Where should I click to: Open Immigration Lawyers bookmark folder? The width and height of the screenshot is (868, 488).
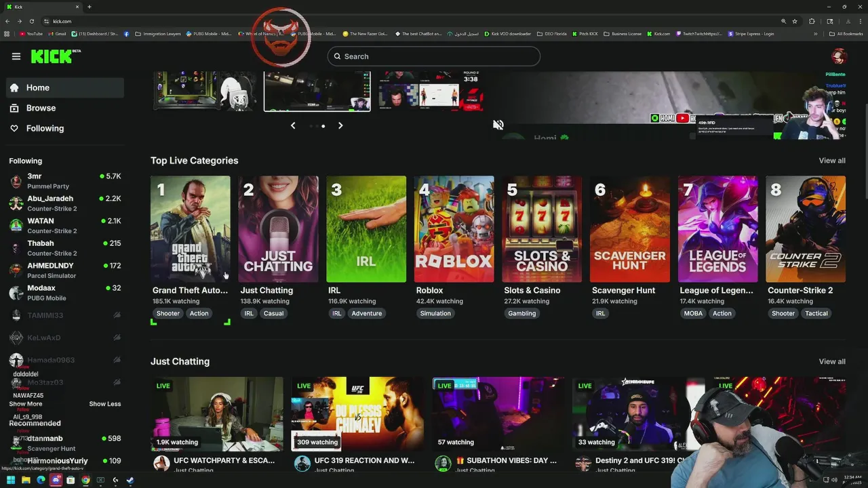(158, 34)
